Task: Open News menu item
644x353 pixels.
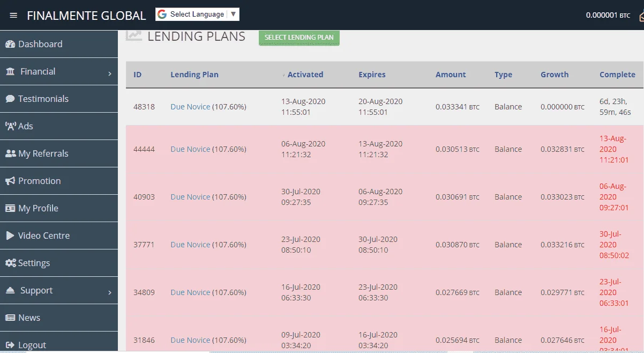Action: pos(59,318)
